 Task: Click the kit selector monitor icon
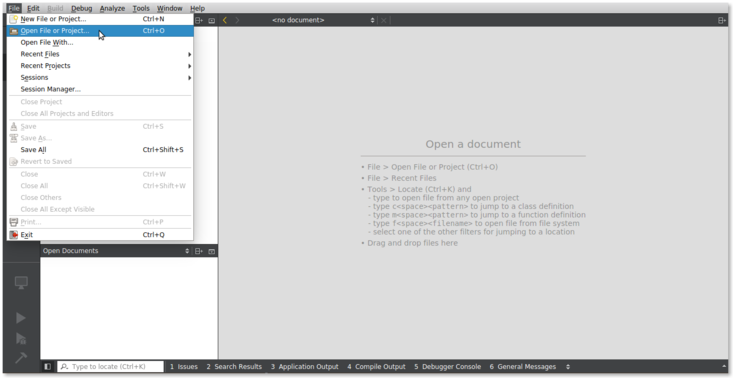(x=21, y=283)
